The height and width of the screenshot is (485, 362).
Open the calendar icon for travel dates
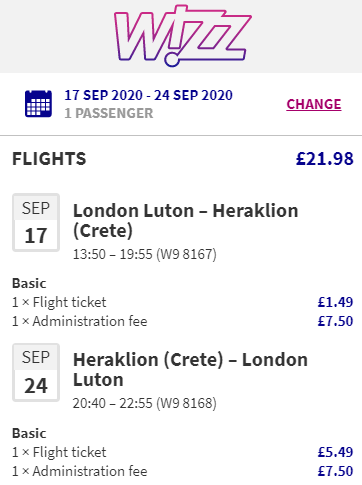[x=38, y=103]
